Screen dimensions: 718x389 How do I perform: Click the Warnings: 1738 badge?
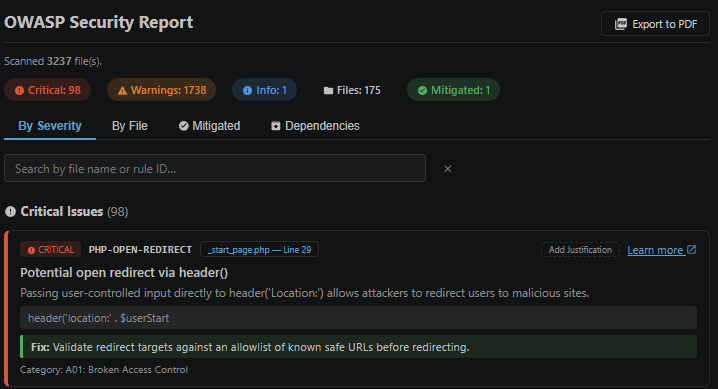(161, 90)
